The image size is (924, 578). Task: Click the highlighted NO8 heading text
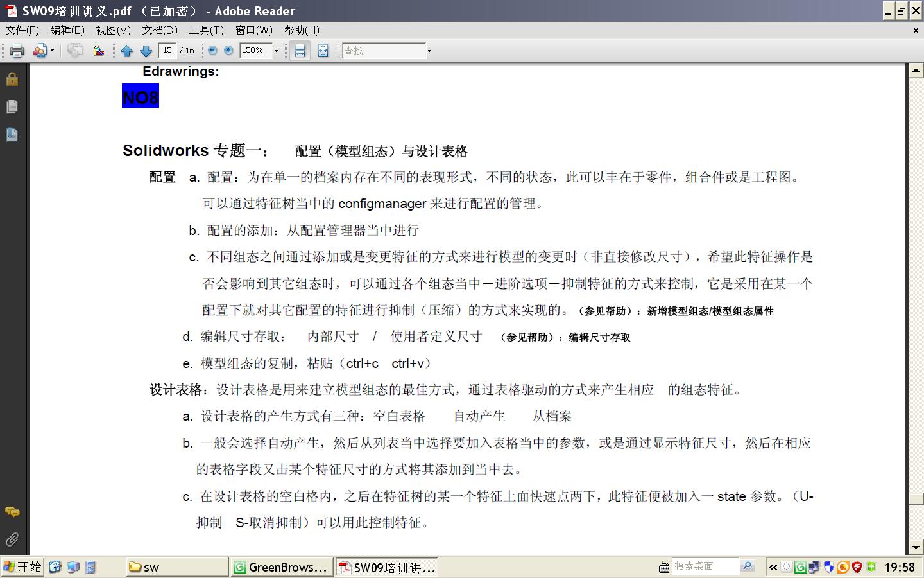point(141,97)
